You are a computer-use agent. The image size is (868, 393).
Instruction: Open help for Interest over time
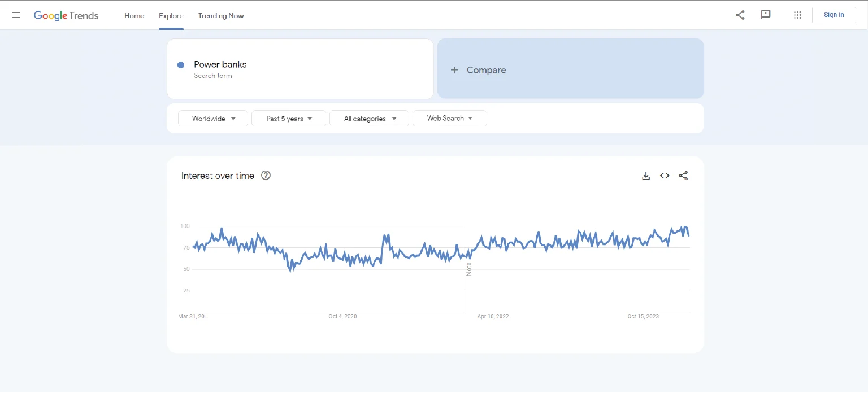pos(266,176)
